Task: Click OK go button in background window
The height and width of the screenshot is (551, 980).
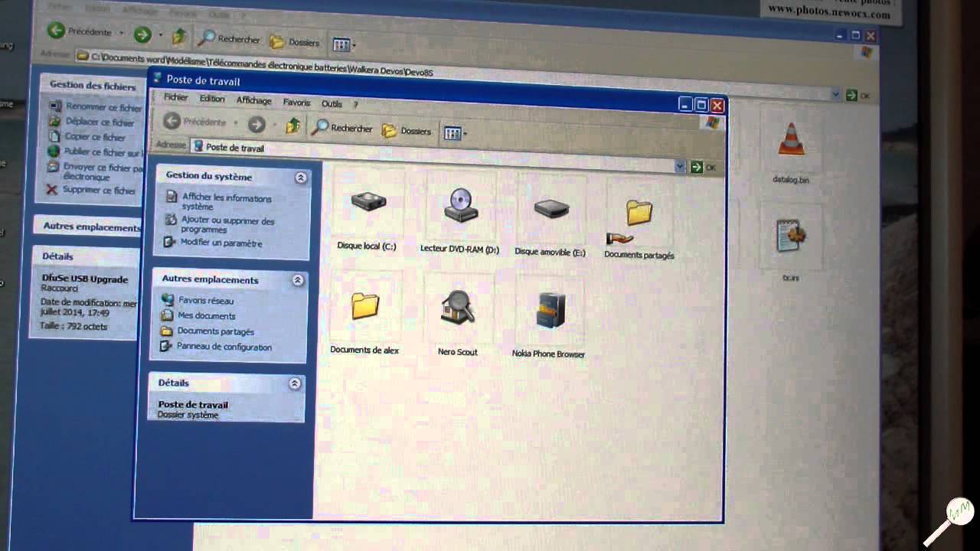Action: [x=857, y=96]
